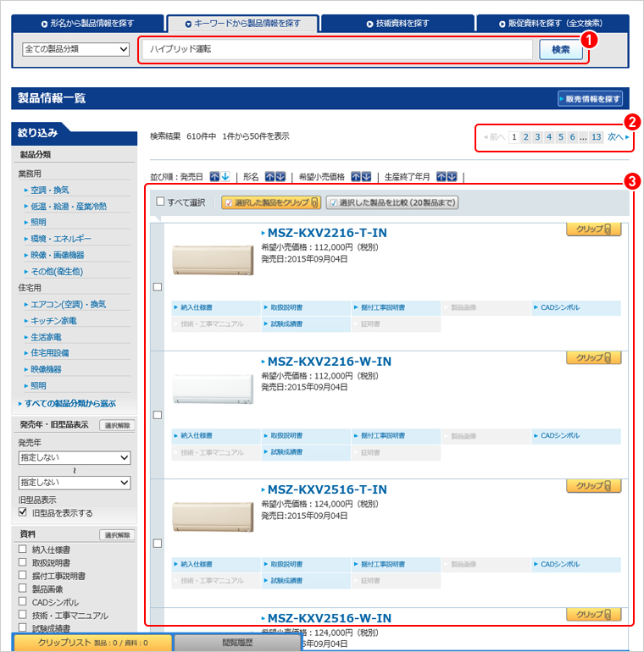
Task: Click クリップ icon for MSZ-KXV2216-T-IN
Action: point(593,229)
